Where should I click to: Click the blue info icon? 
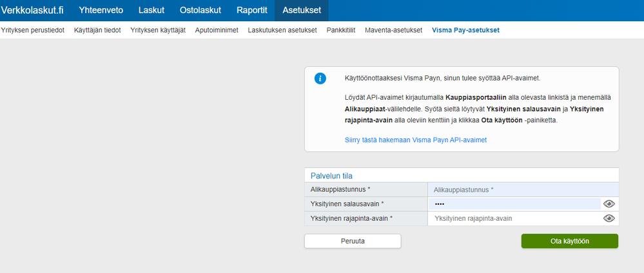[320, 79]
